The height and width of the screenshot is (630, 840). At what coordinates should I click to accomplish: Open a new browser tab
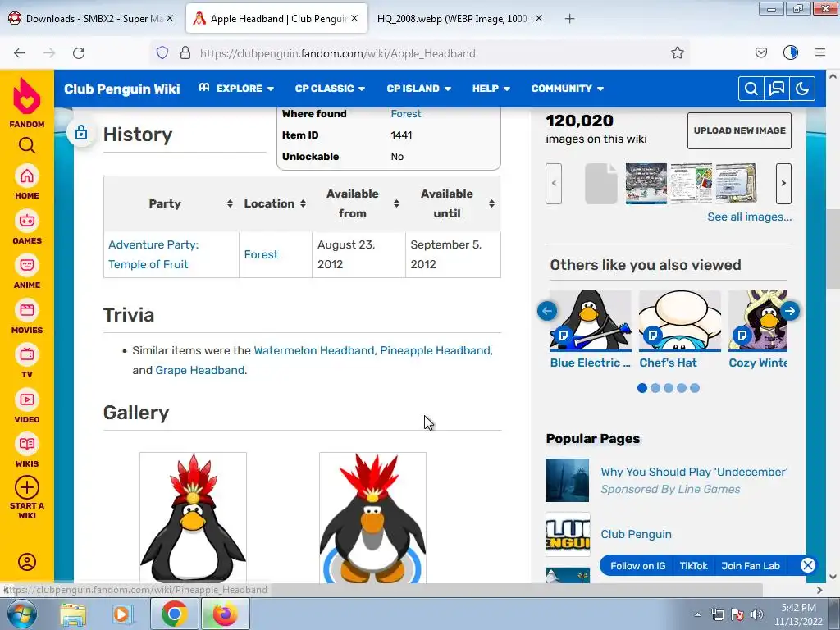click(x=569, y=19)
